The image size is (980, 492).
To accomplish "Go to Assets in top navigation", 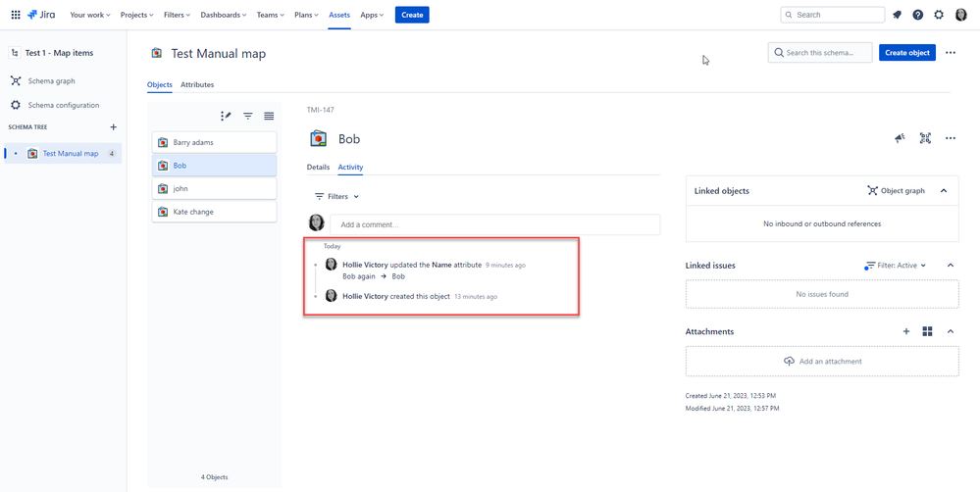I will 339,15.
